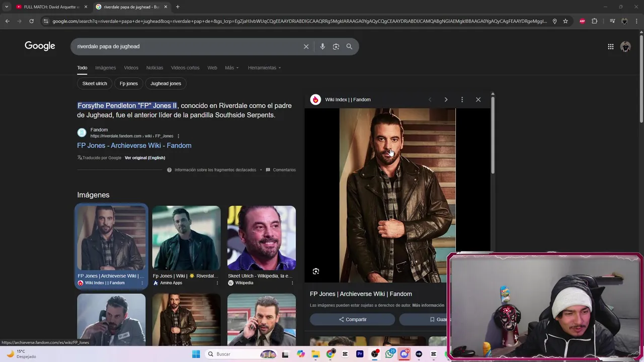Switch to the Videos tab

pos(131,68)
